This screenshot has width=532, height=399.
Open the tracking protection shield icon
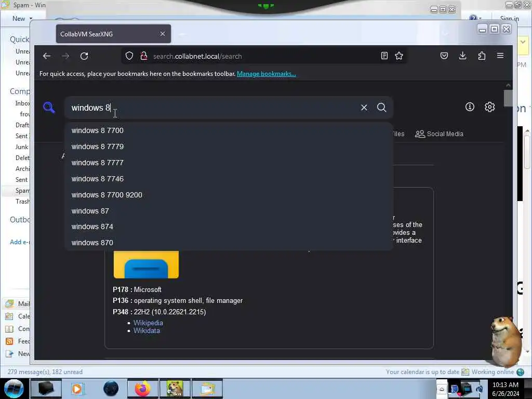click(129, 56)
